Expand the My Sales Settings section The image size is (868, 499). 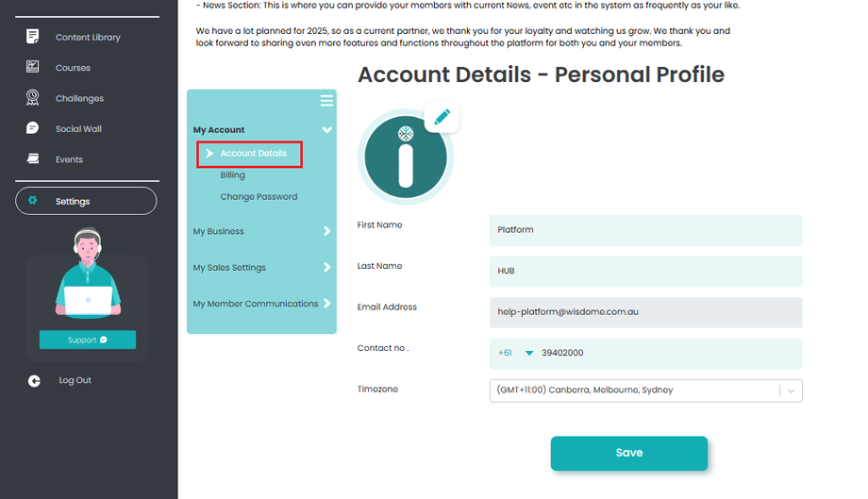(326, 267)
